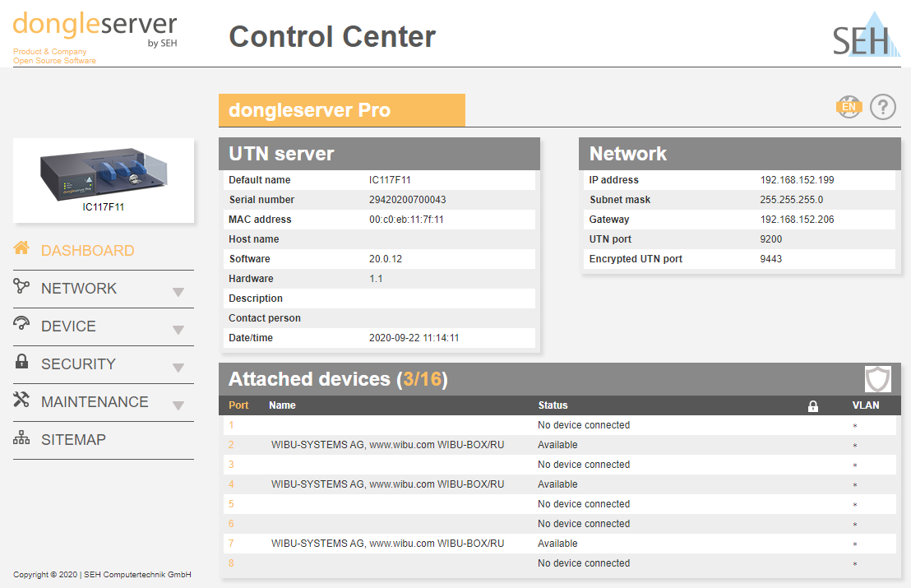The height and width of the screenshot is (588, 911).
Task: Click the Port column header
Action: 238,405
